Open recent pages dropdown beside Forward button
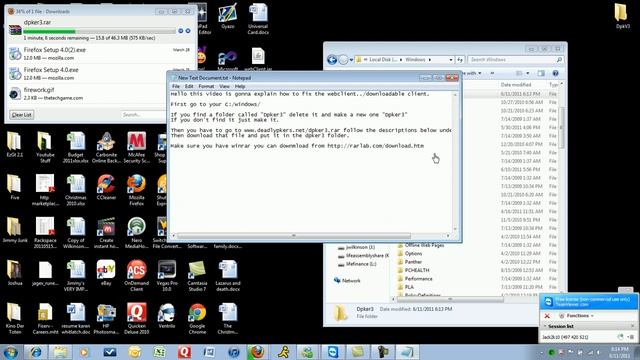This screenshot has width=640, height=360. point(351,60)
